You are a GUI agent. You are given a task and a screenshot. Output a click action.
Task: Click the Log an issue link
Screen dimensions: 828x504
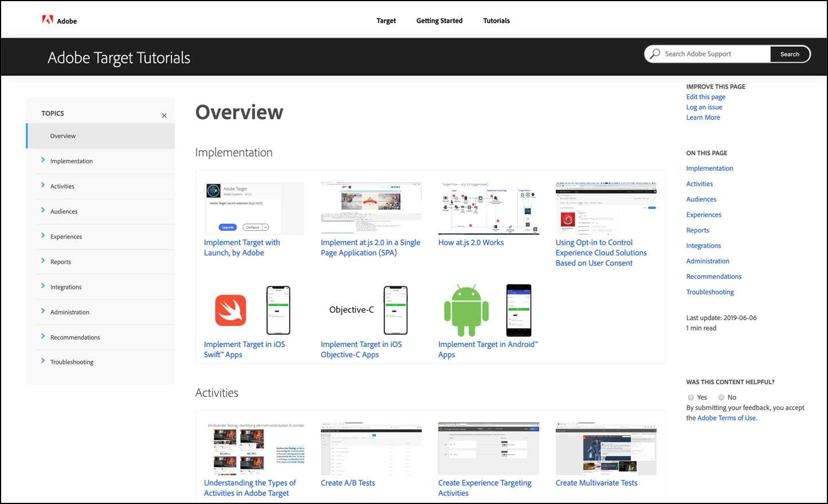(x=704, y=107)
